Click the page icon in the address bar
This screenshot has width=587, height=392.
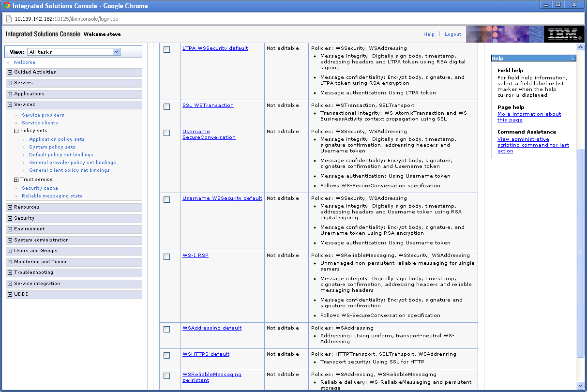tap(9, 18)
